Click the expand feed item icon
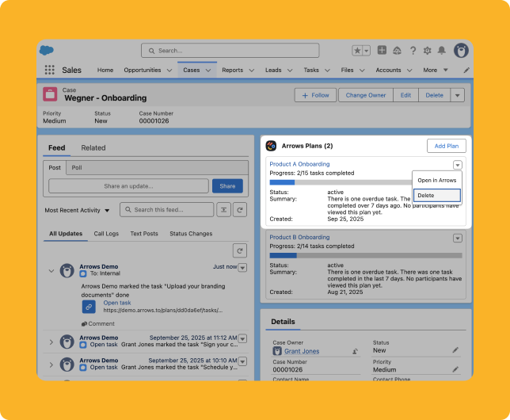This screenshot has width=510, height=420. tap(224, 210)
